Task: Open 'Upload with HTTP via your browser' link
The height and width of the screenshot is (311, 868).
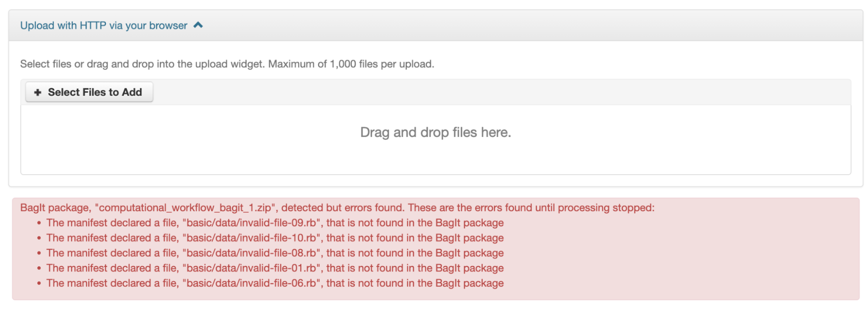Action: (x=104, y=26)
